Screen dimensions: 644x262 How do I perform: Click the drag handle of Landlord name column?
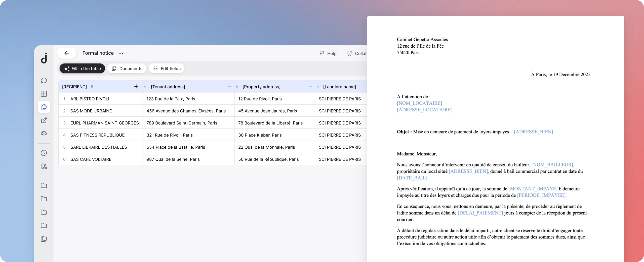point(318,86)
